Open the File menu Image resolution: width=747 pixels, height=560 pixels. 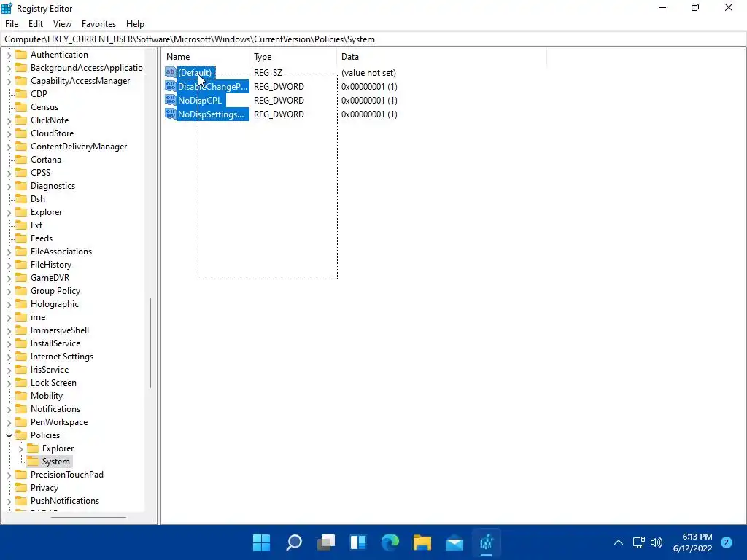coord(12,24)
